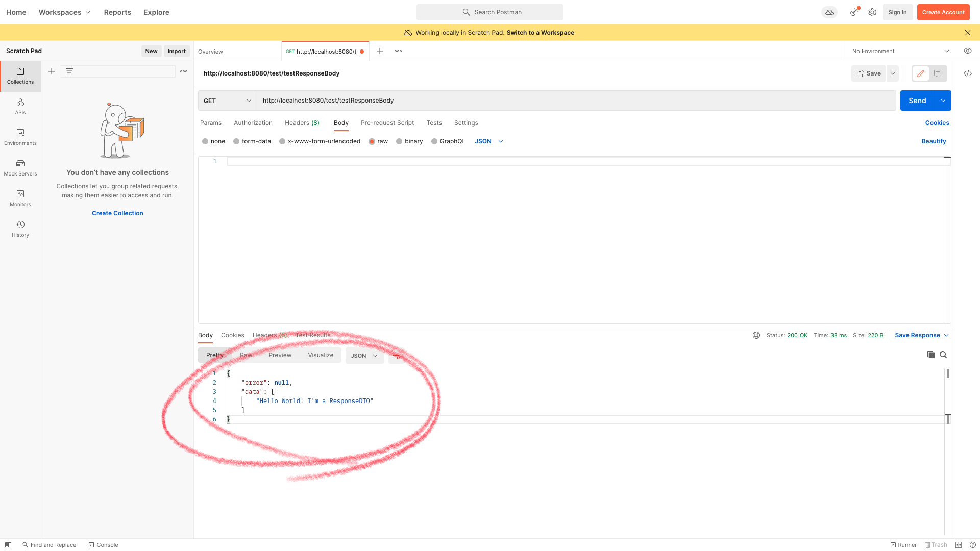Screen dimensions: 980x551
Task: Expand the request body JSON format dropdown
Action: coord(489,141)
